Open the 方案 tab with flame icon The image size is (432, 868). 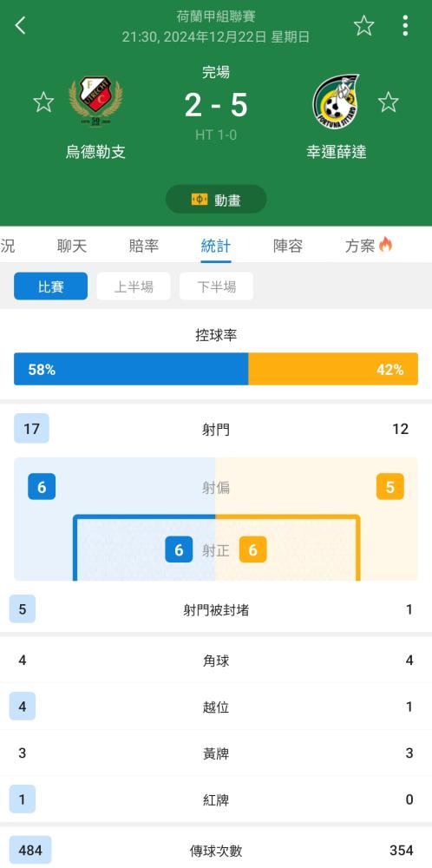coord(369,246)
